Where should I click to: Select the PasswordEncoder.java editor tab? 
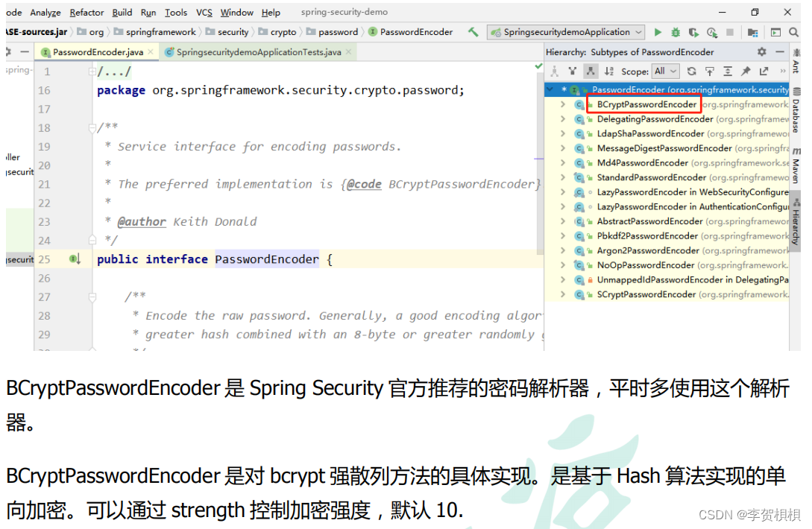[x=98, y=52]
